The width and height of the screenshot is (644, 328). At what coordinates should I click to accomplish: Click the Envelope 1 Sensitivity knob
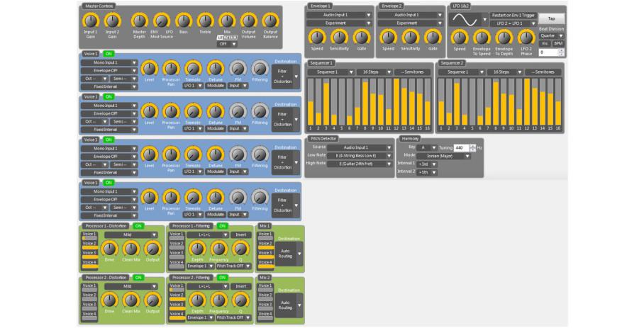(x=339, y=37)
